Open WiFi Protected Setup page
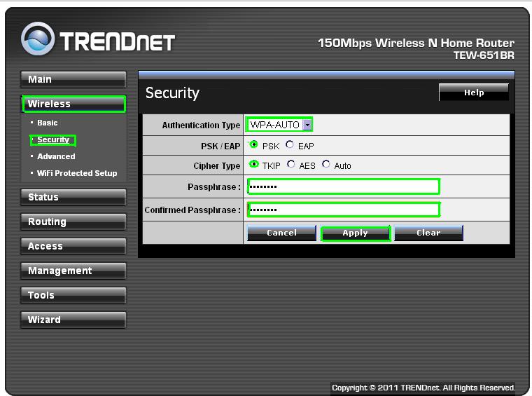The width and height of the screenshot is (532, 396). (77, 173)
